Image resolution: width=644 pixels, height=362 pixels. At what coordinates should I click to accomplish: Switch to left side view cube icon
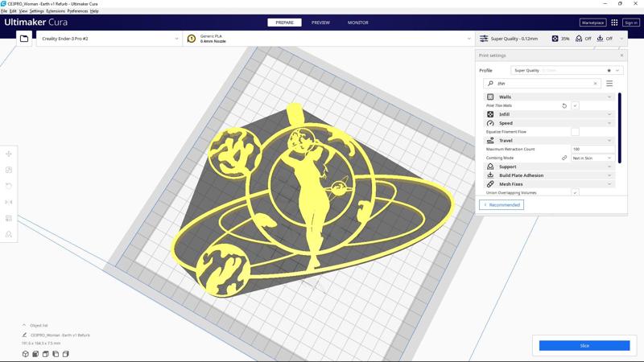pyautogui.click(x=56, y=354)
